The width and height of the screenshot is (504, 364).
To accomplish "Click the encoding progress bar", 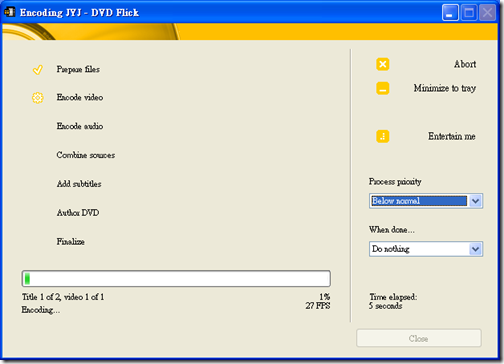I will pos(176,279).
